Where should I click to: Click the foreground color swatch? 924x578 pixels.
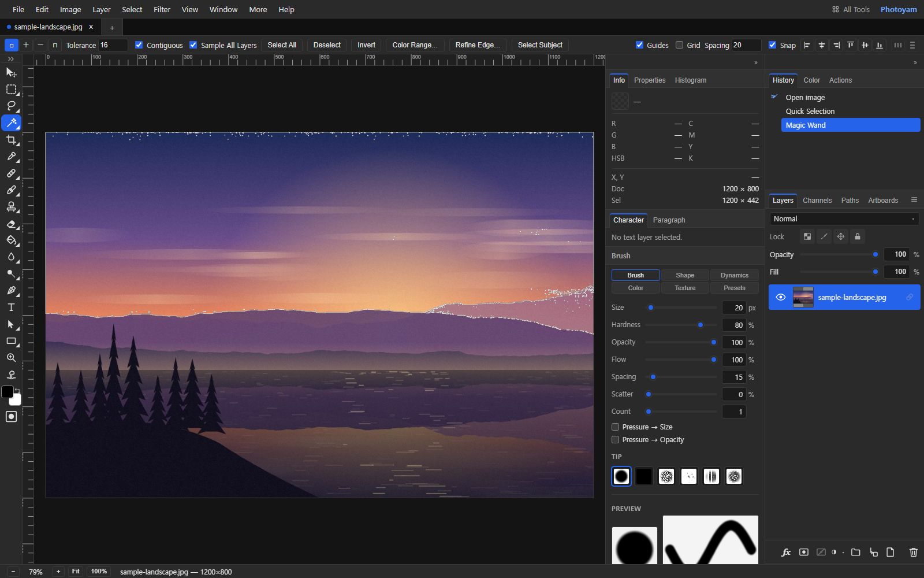[8, 392]
